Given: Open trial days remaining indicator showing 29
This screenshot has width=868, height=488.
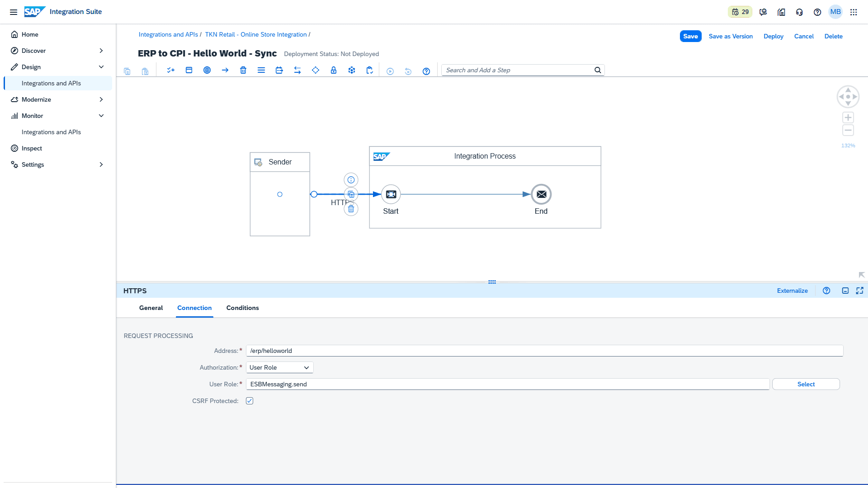Looking at the screenshot, I should pyautogui.click(x=740, y=12).
